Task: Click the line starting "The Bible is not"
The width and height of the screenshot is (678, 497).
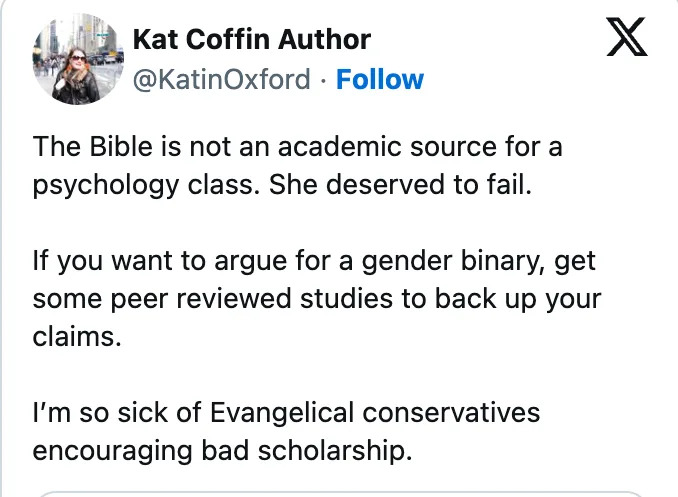Action: 297,147
